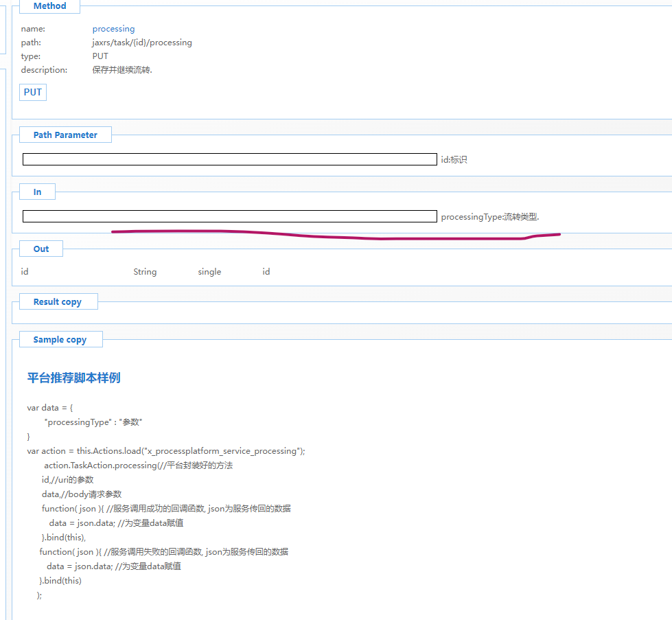Select the In section header
672x620 pixels.
coord(37,192)
